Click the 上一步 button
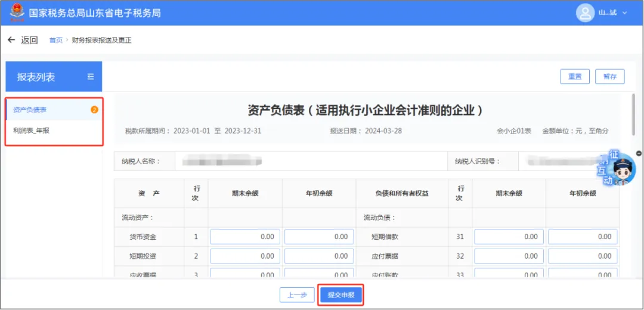The width and height of the screenshot is (644, 310). click(297, 295)
